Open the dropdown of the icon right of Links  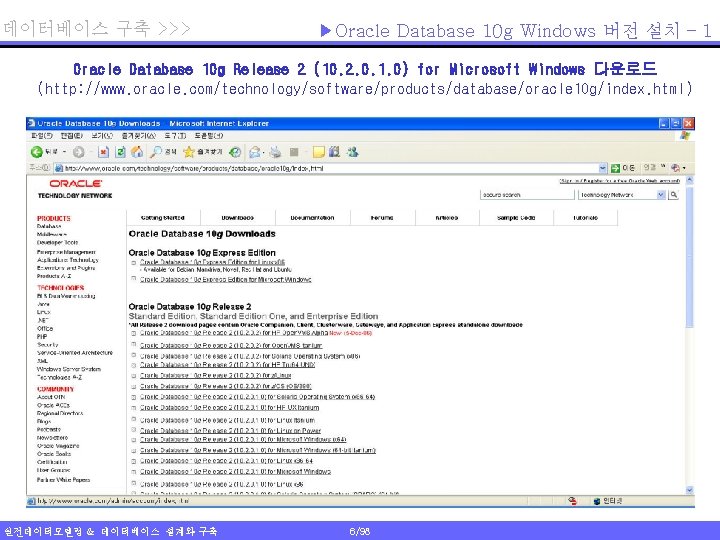(x=684, y=169)
